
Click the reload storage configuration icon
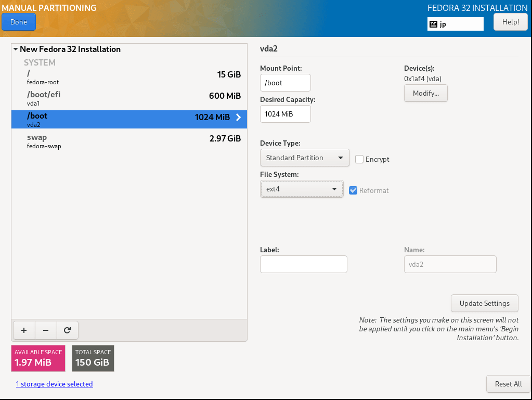point(67,330)
